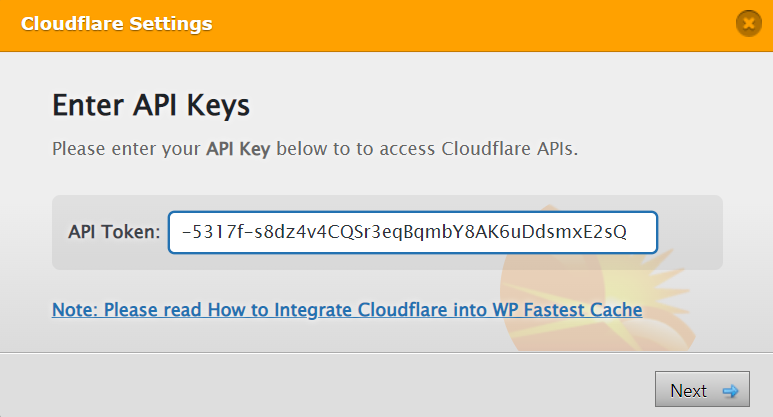The width and height of the screenshot is (773, 417).
Task: Place cursor after token ending E2sQ
Action: [x=628, y=232]
